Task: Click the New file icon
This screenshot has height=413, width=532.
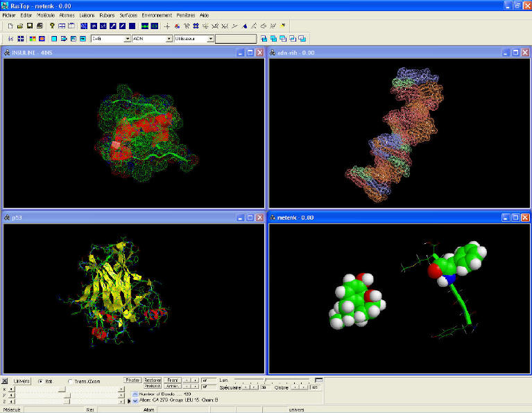Action: tap(10, 26)
